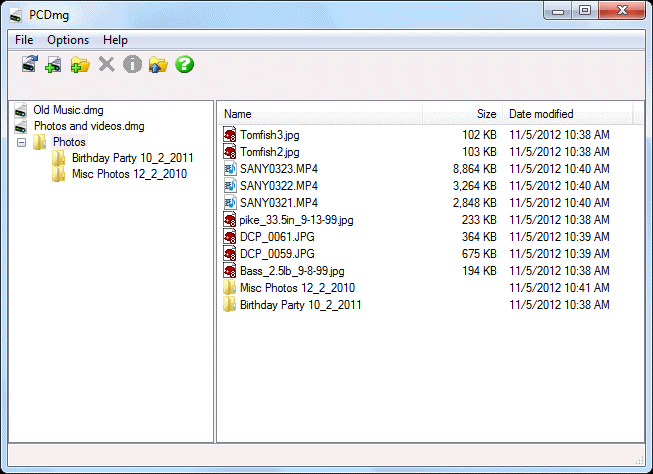Click the image icon next to Bass_2.5lb_9-8-99.jpg

(x=230, y=271)
